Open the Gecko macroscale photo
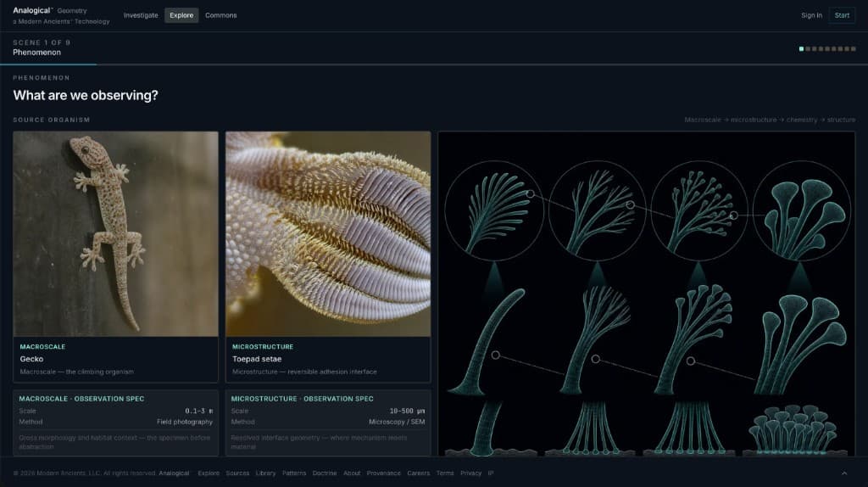Viewport: 868px width, 487px height. click(115, 234)
